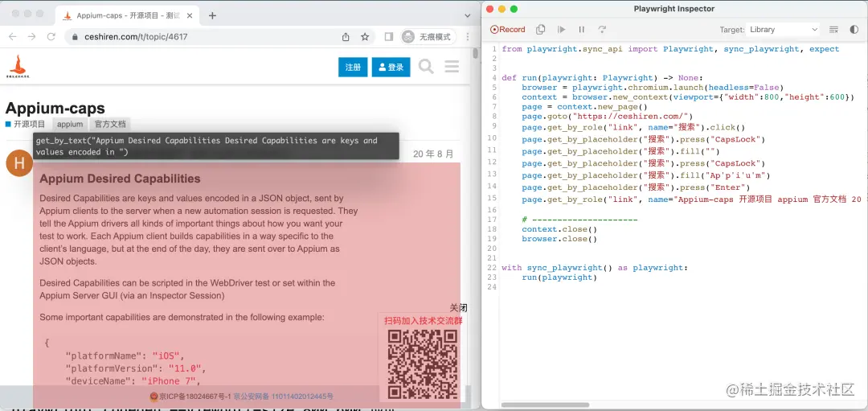Copy the generated code in Playwright Inspector
868x411 pixels.
(541, 29)
